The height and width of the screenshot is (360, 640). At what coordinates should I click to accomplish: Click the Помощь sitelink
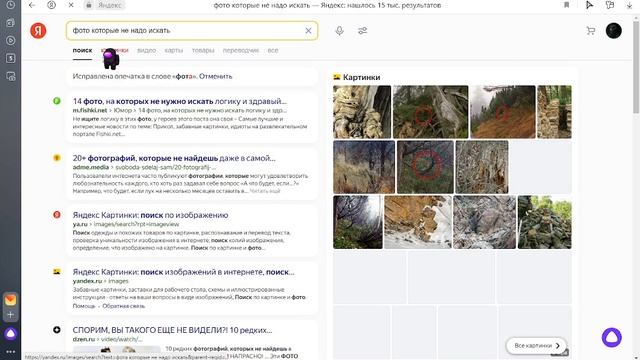(84, 306)
